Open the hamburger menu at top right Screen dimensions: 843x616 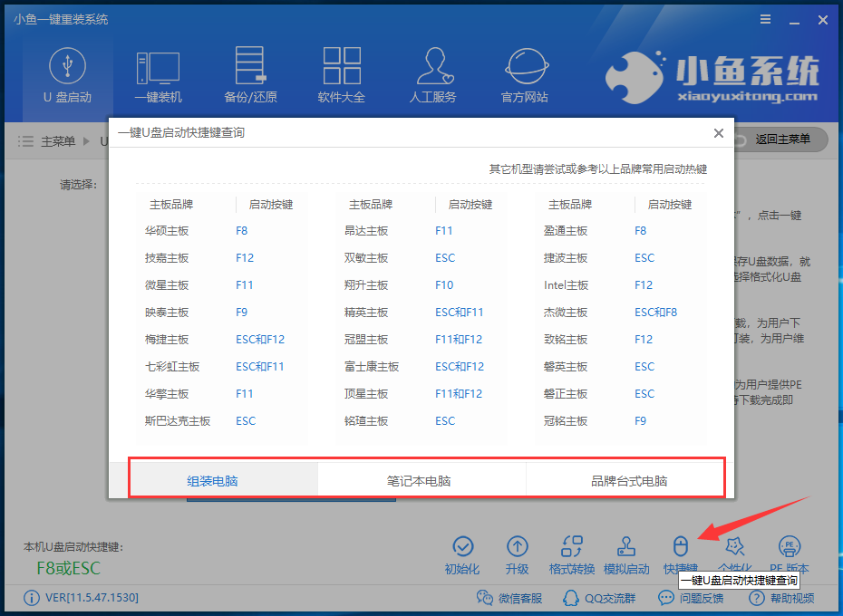[x=766, y=18]
